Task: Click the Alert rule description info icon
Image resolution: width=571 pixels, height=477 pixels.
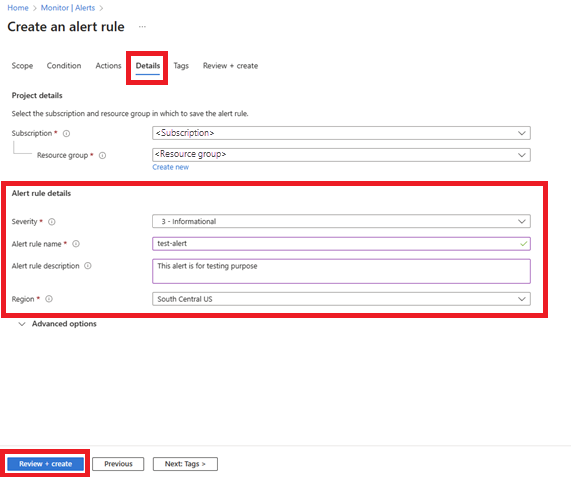Action: 88,266
